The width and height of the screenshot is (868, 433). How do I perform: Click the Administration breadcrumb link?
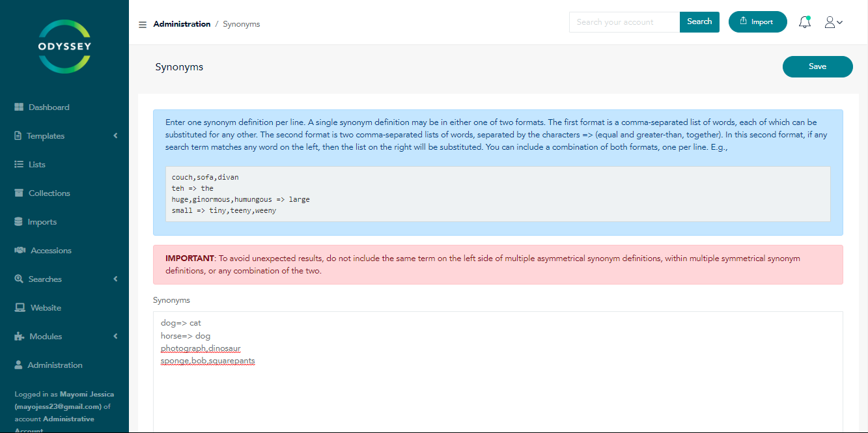pos(182,24)
